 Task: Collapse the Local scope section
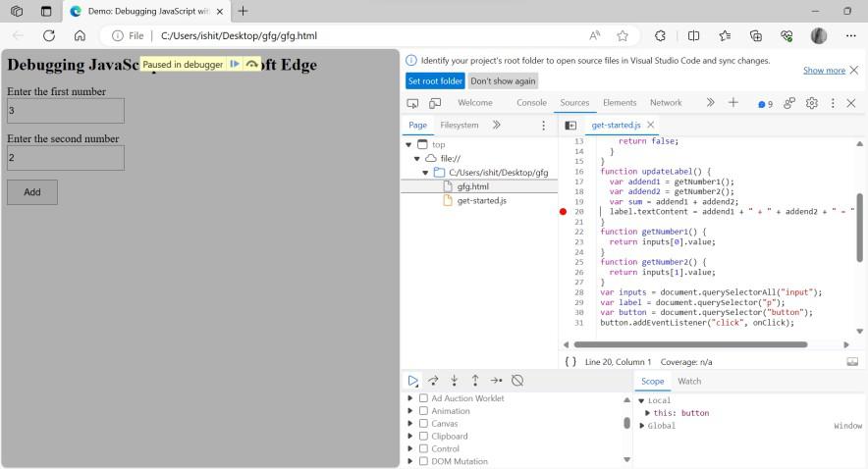tap(641, 401)
